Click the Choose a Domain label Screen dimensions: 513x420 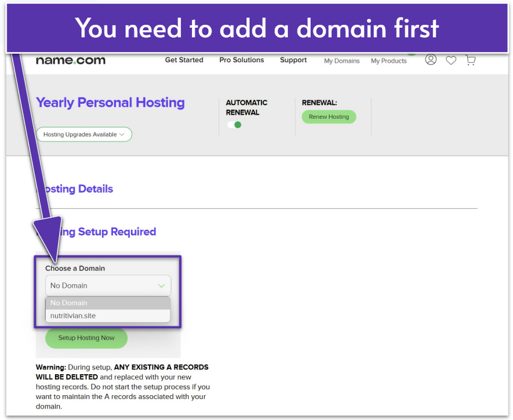point(75,268)
